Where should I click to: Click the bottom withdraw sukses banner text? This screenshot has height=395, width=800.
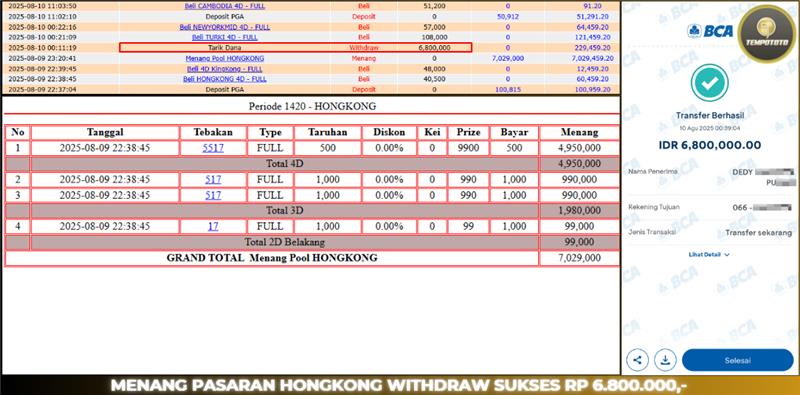pos(400,385)
